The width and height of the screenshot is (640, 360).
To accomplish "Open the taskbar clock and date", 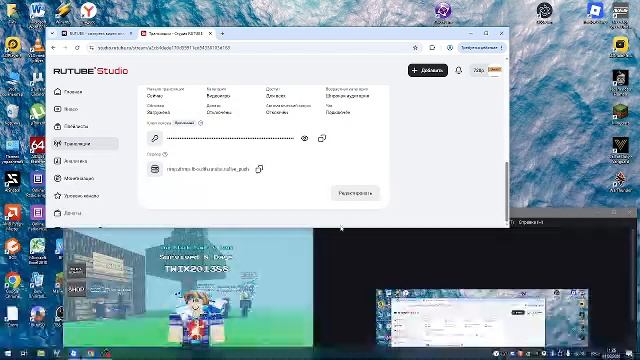I will coord(611,353).
